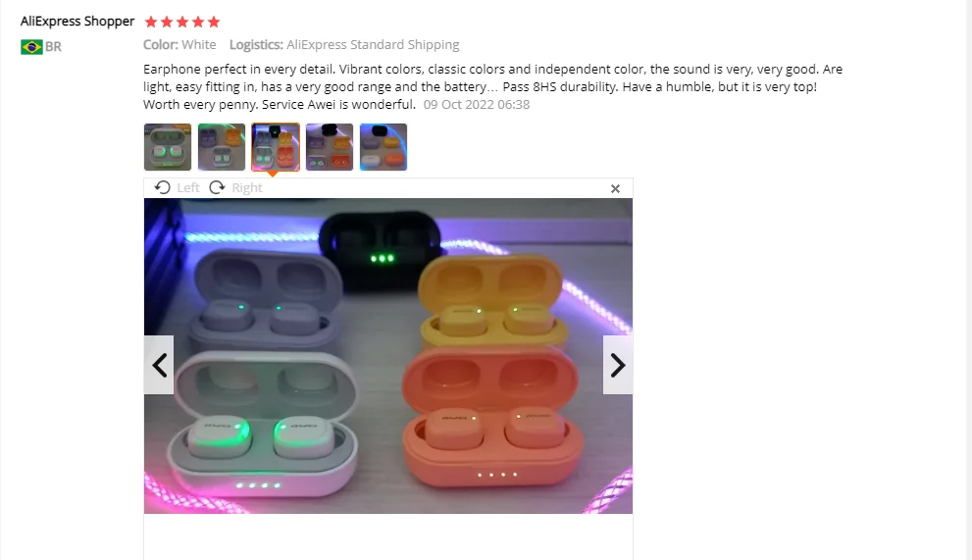Close the enlarged photo viewer
This screenshot has height=560, width=972.
(x=615, y=188)
